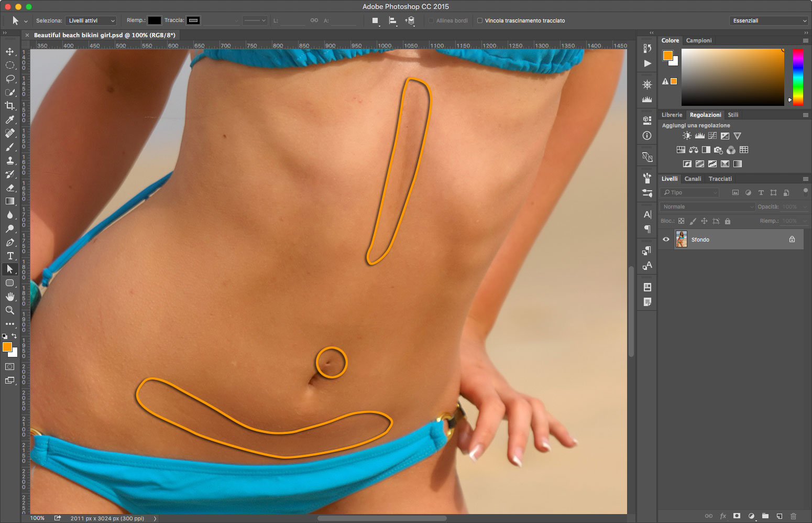The width and height of the screenshot is (812, 523).
Task: Select the Blur tool
Action: pyautogui.click(x=9, y=215)
